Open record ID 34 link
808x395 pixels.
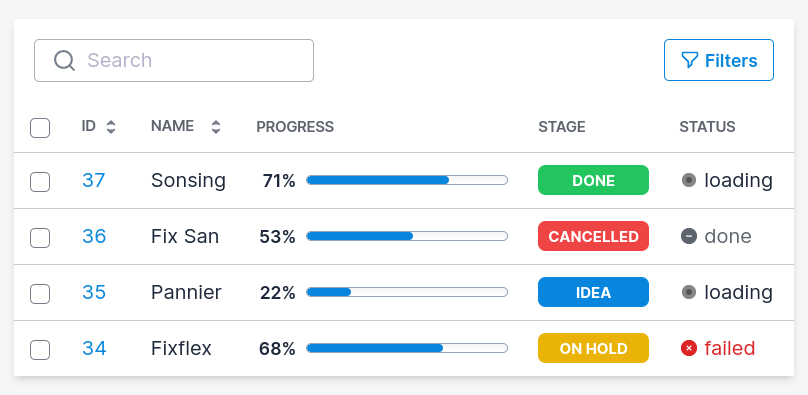coord(94,349)
